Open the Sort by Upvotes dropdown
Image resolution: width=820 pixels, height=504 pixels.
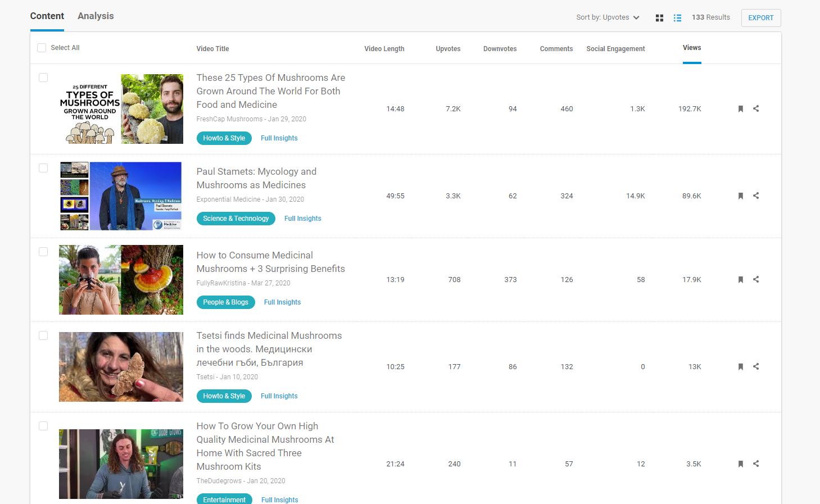(x=608, y=17)
